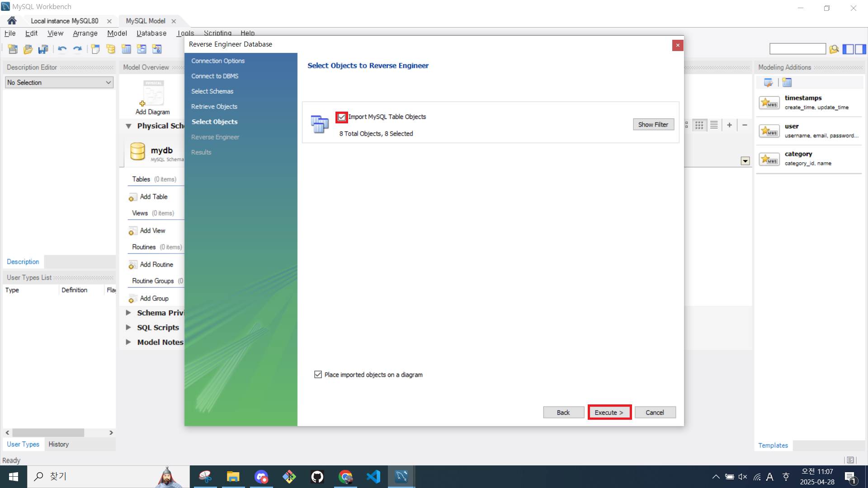Click the add new table toolbar icon
Viewport: 868px width, 488px height.
coord(126,49)
